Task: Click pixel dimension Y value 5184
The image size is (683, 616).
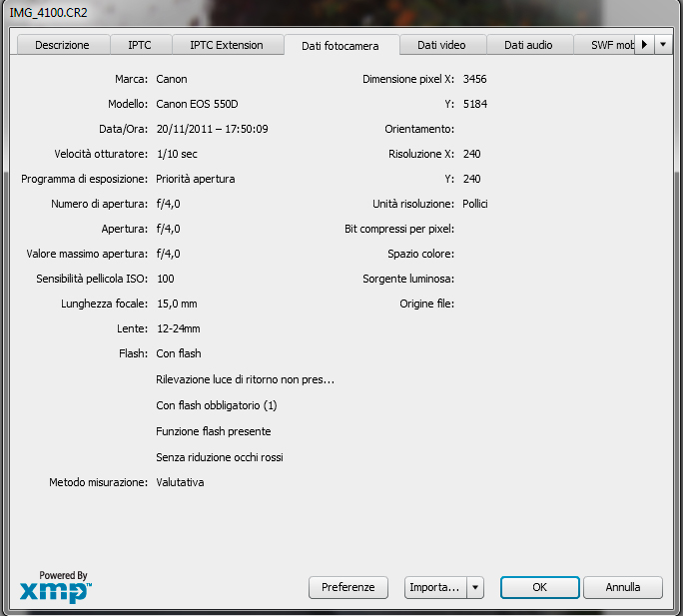Action: tap(475, 104)
